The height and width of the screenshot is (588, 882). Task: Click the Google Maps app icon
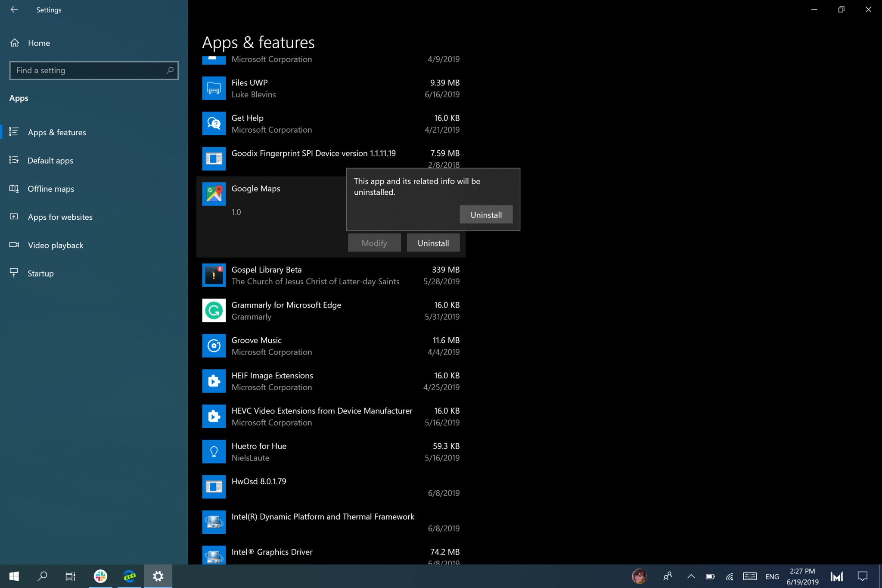(214, 194)
